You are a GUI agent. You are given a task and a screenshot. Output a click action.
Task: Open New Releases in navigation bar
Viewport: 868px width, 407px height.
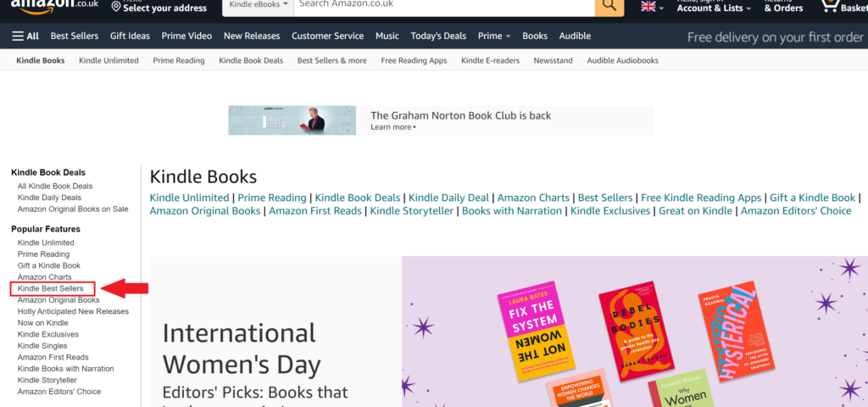(x=252, y=36)
